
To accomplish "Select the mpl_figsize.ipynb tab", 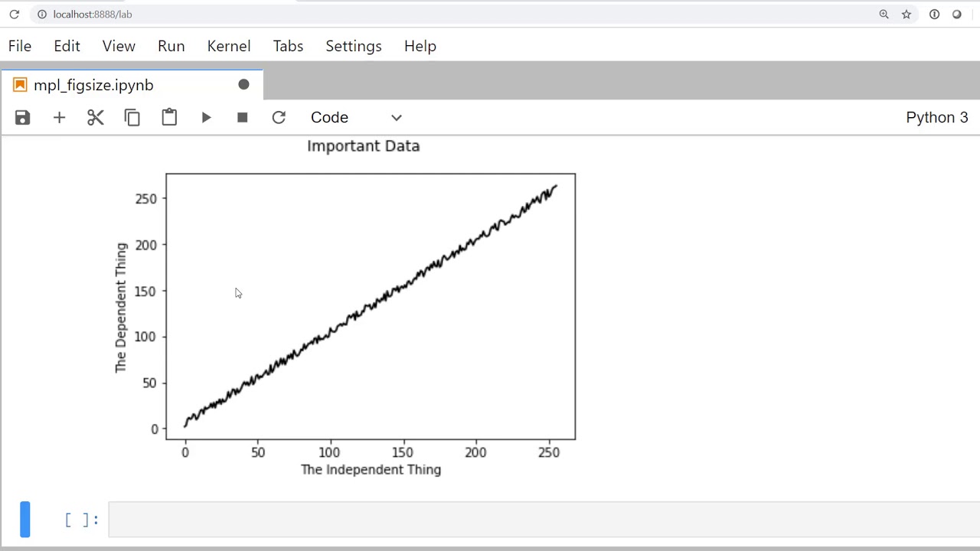I will pyautogui.click(x=93, y=85).
